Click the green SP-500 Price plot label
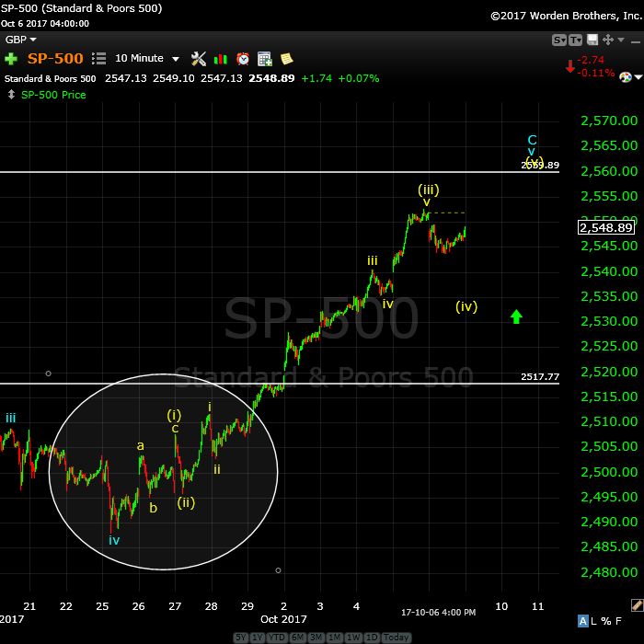The height and width of the screenshot is (644, 644). (x=53, y=95)
